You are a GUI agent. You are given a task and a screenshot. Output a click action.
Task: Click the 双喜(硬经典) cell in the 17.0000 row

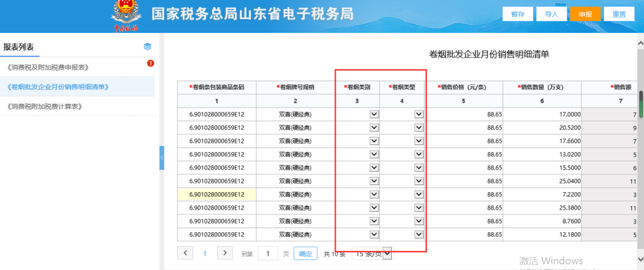(295, 115)
